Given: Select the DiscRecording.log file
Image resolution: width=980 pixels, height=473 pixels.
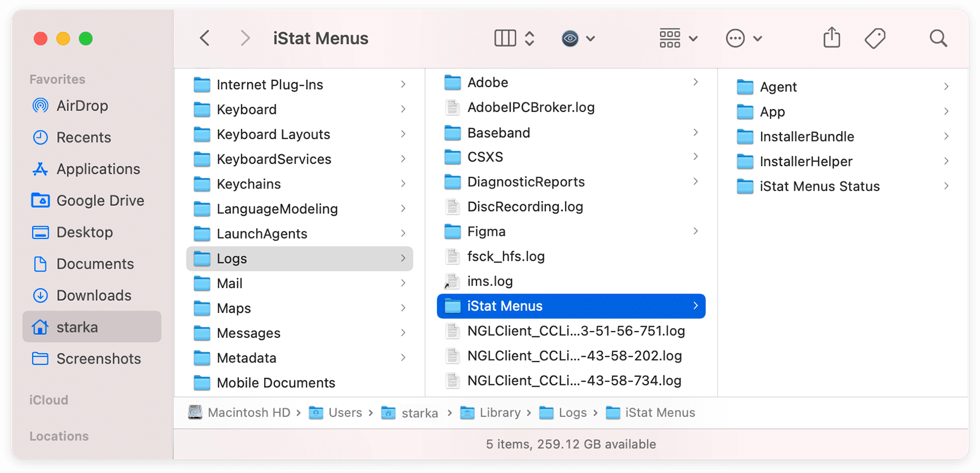Looking at the screenshot, I should click(571, 206).
